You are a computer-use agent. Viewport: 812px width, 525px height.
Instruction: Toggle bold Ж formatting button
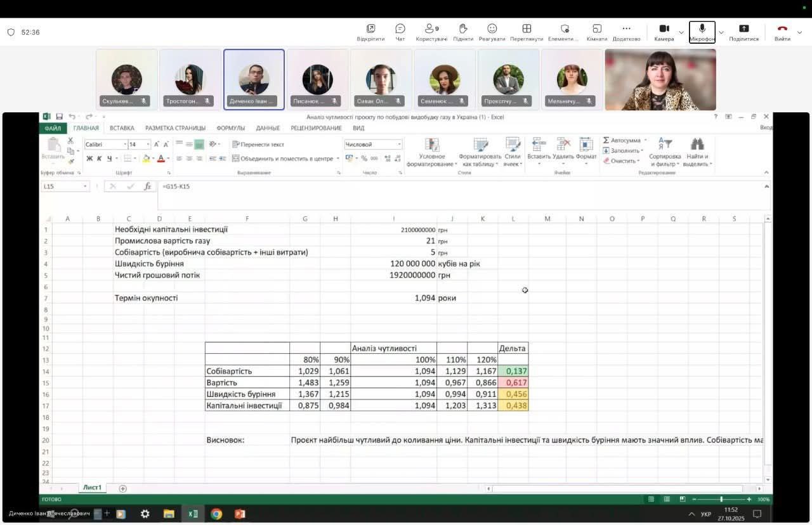(x=89, y=159)
